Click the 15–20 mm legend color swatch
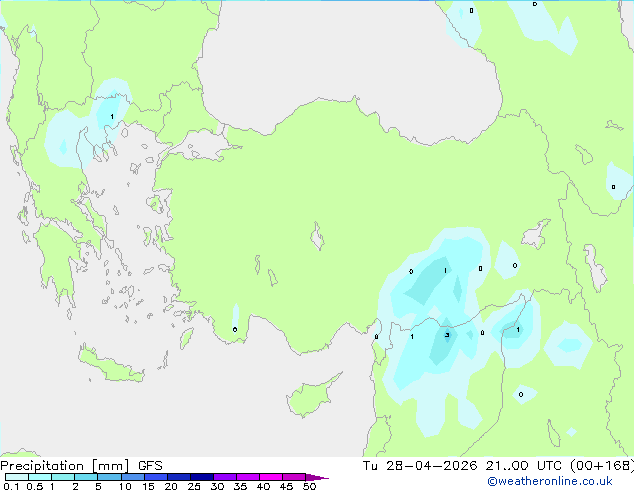Image resolution: width=634 pixels, height=490 pixels. [x=156, y=477]
